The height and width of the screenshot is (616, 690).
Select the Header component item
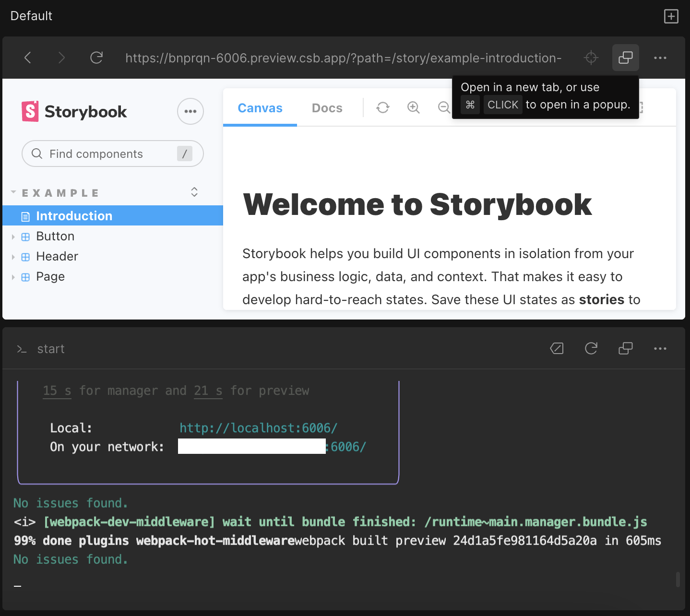click(x=57, y=257)
